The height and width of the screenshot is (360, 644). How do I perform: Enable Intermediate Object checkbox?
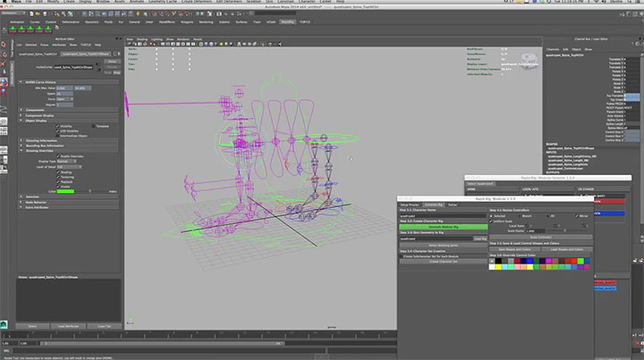click(57, 136)
